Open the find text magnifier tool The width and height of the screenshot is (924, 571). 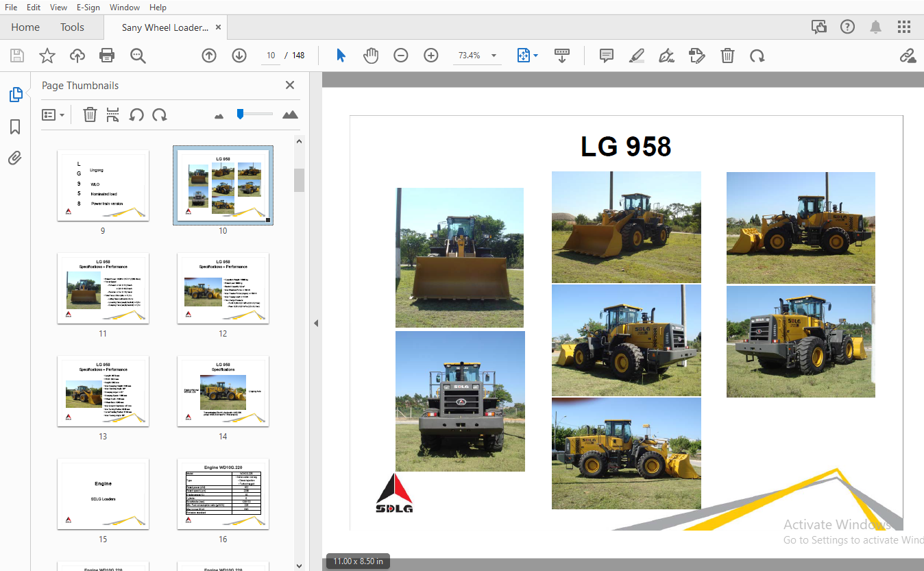pos(138,56)
